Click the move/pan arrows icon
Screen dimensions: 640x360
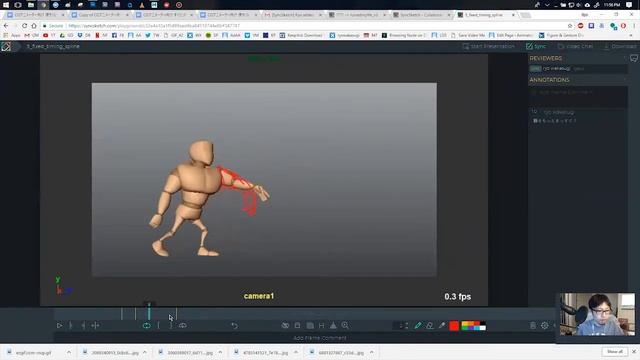pyautogui.click(x=95, y=325)
